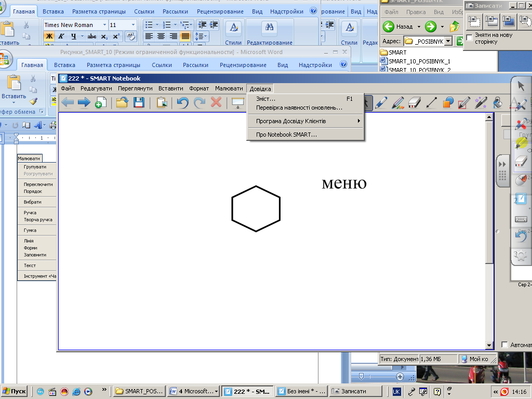Open font size dropdown showing 11

133,25
